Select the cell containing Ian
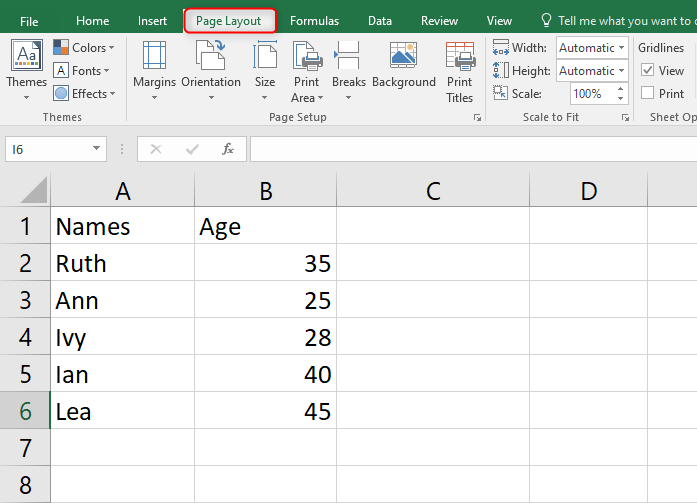The width and height of the screenshot is (697, 503). 123,373
